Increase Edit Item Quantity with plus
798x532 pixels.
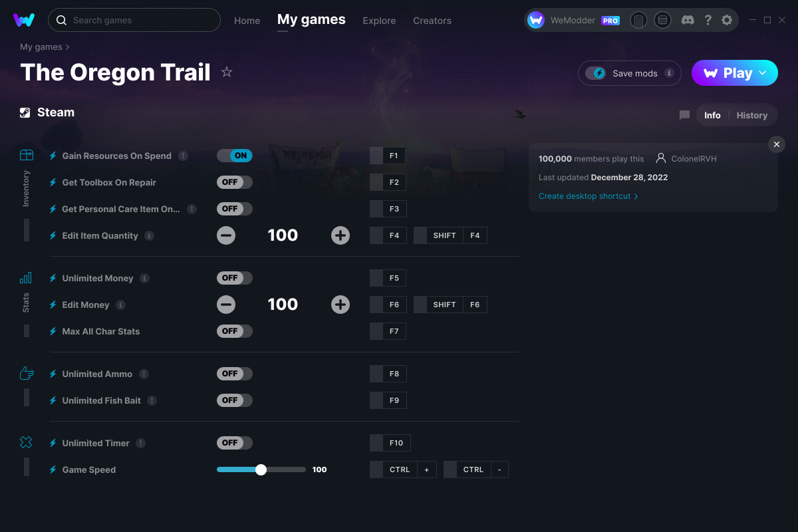tap(340, 235)
